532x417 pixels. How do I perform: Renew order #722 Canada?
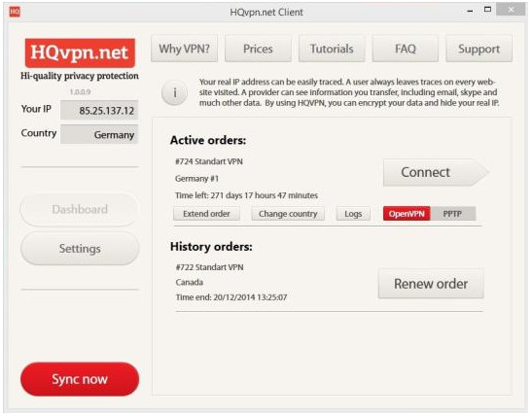coord(431,284)
